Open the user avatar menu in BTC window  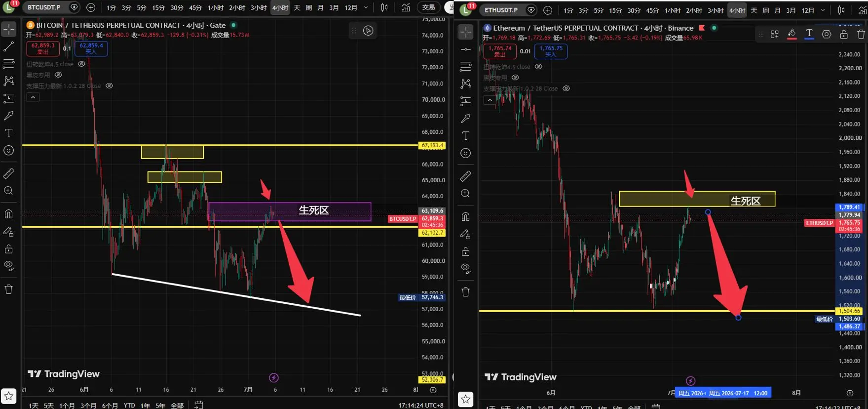[8, 7]
